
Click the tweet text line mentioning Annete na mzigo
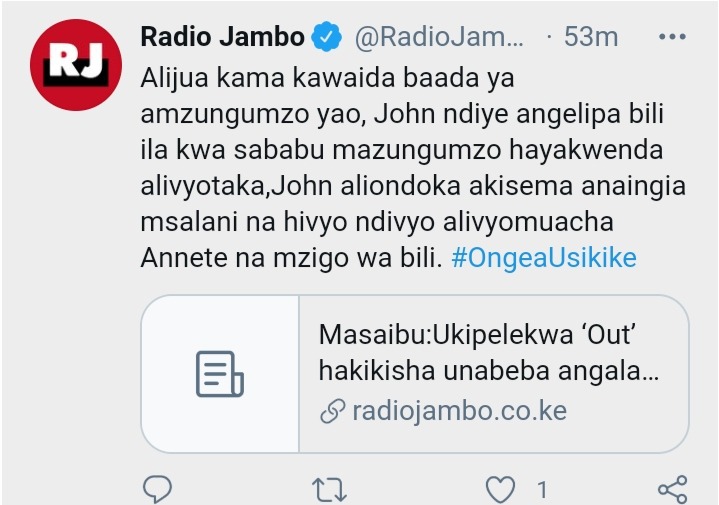pyautogui.click(x=291, y=258)
